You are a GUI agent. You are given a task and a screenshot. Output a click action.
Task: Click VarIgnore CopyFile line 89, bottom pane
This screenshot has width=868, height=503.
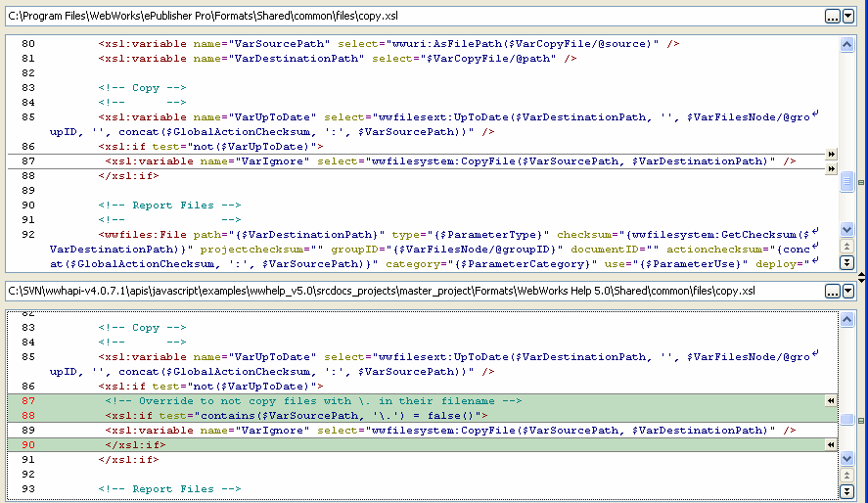(450, 431)
